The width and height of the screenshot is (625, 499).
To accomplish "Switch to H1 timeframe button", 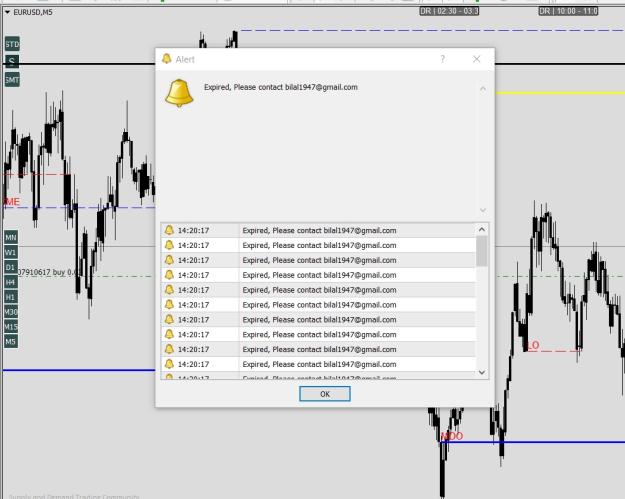I will [x=11, y=297].
